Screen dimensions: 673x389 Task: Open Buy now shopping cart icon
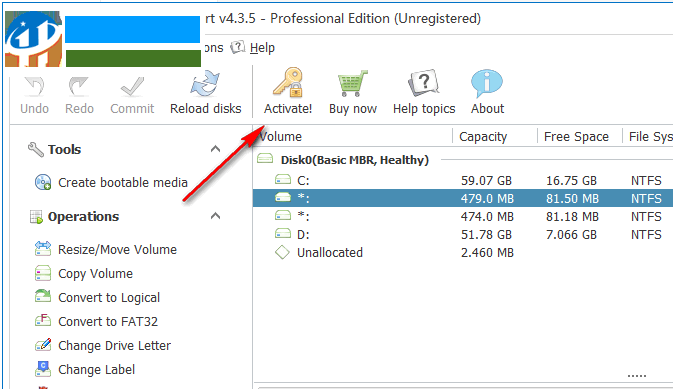click(353, 83)
